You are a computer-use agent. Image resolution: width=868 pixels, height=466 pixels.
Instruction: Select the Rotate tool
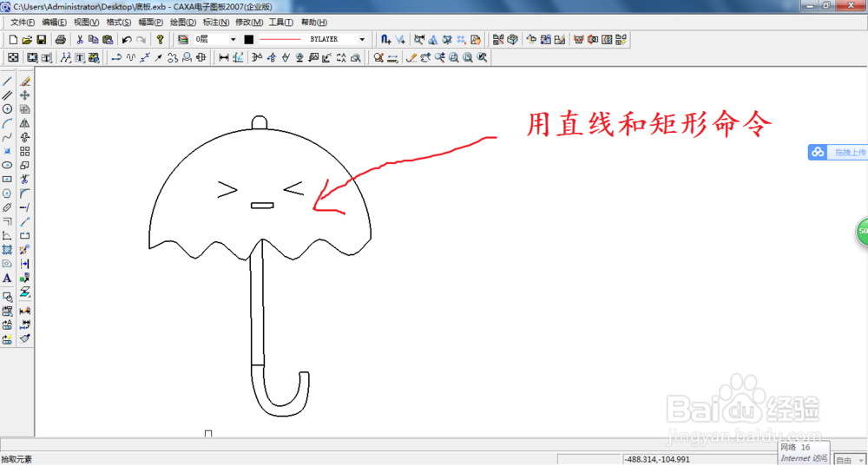[x=25, y=137]
